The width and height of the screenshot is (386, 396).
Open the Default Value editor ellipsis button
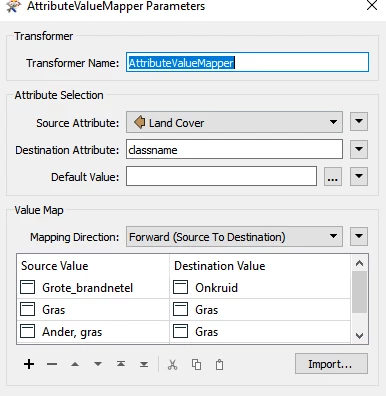click(x=333, y=176)
